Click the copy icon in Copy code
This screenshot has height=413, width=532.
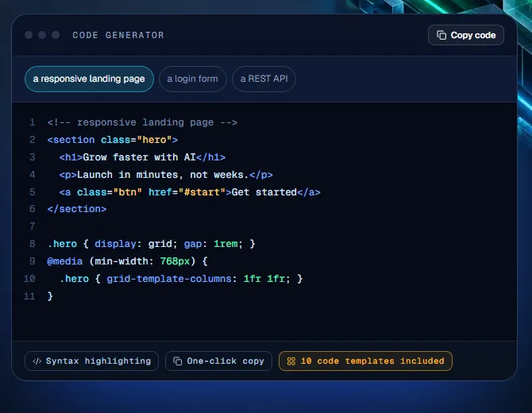(441, 35)
